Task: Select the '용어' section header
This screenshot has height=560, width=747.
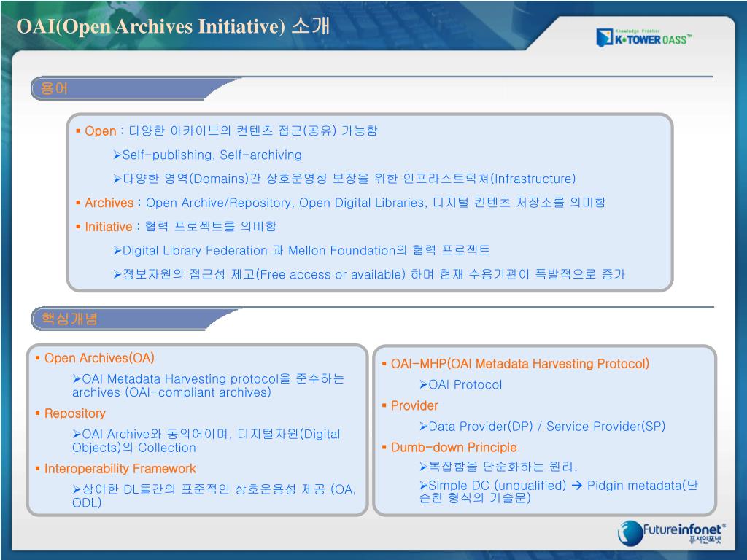Action: pyautogui.click(x=54, y=88)
